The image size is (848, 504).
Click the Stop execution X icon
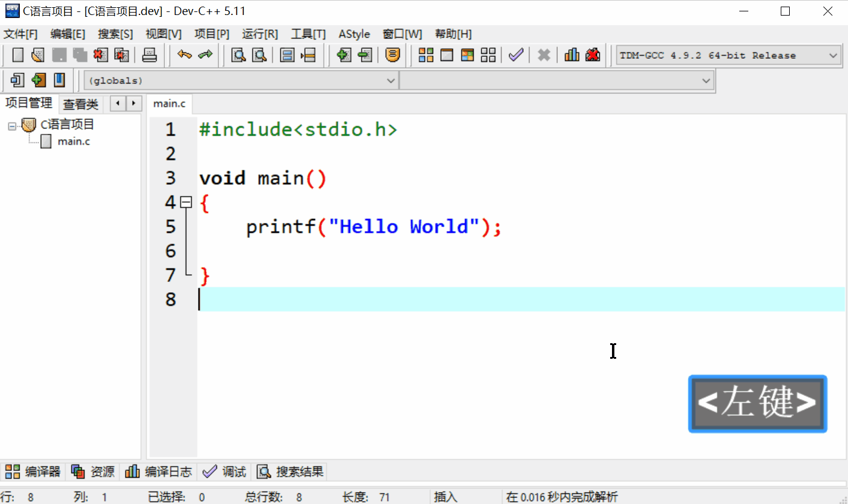(x=544, y=55)
